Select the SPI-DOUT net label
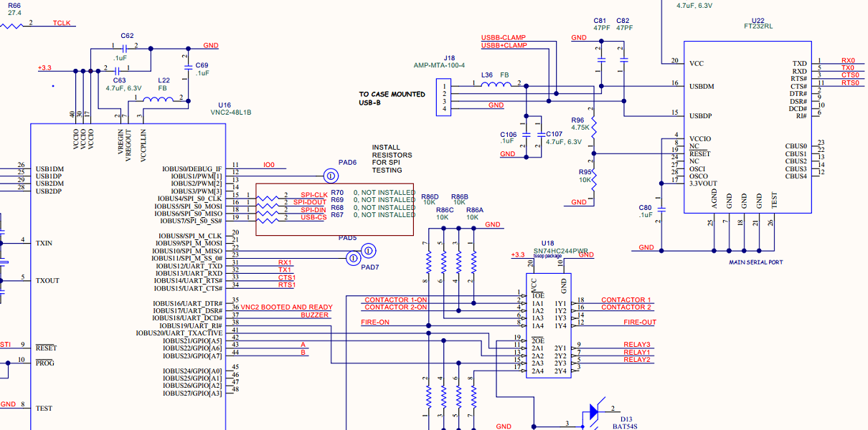This screenshot has width=868, height=430. coord(310,202)
